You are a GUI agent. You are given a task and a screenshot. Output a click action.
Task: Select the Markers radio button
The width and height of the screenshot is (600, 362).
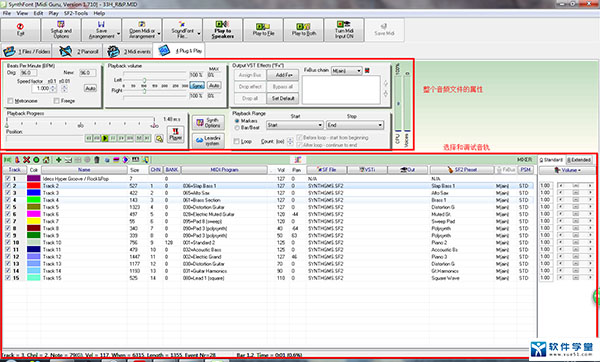coord(237,121)
